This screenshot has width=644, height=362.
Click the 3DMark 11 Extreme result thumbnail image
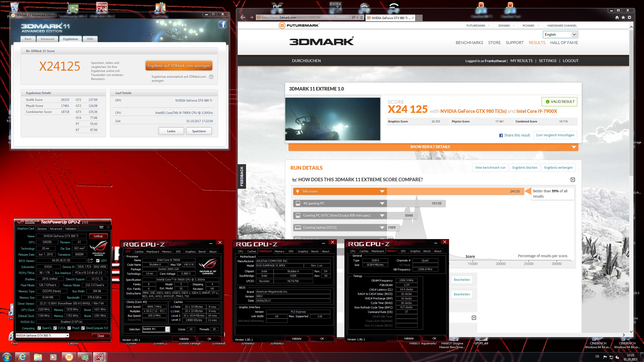point(333,119)
